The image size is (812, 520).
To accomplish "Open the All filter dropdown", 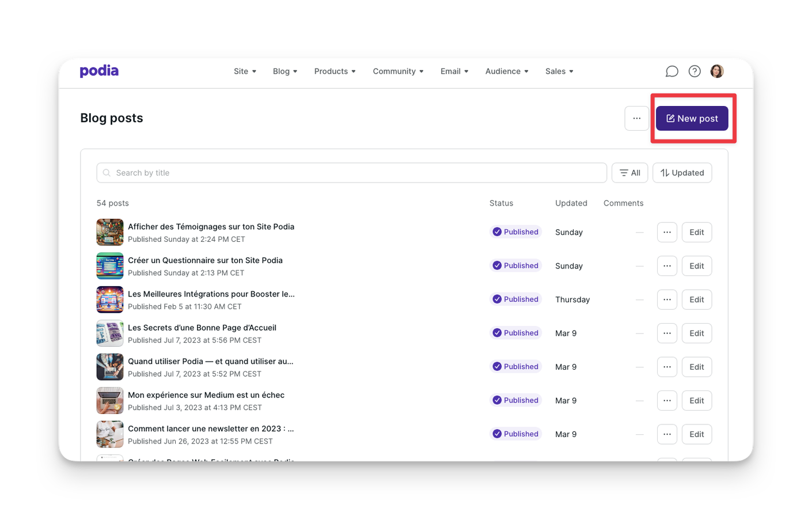I will tap(629, 173).
